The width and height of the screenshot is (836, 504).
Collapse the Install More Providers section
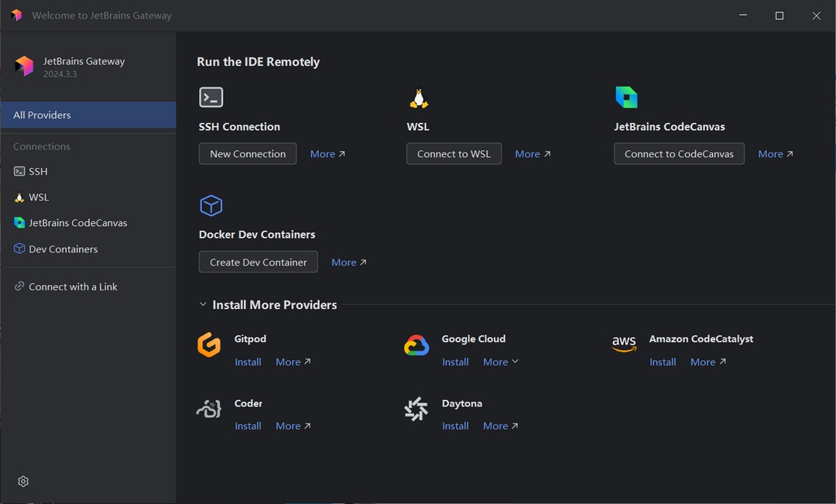tap(203, 304)
